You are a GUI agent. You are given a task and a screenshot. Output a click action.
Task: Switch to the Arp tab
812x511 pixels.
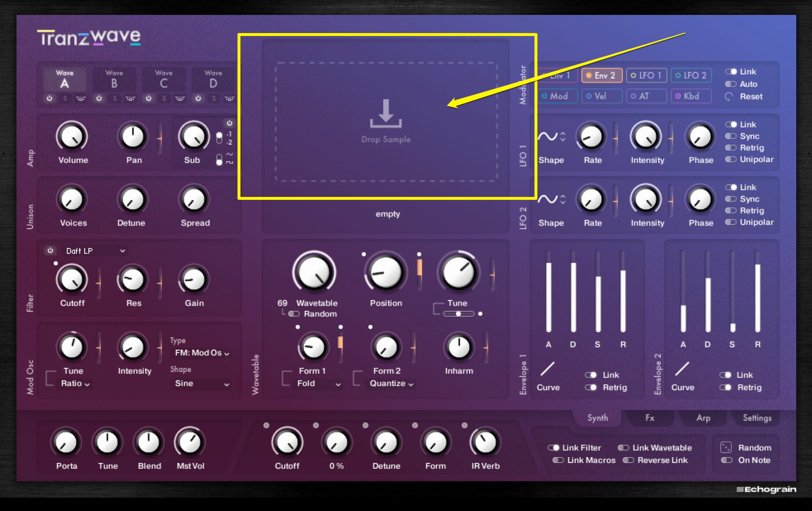tap(703, 418)
